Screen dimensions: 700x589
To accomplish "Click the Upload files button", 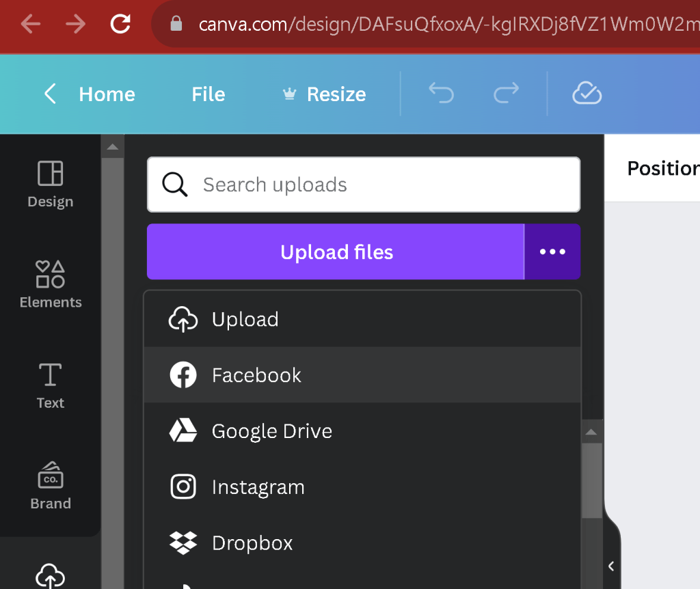I will pos(336,251).
